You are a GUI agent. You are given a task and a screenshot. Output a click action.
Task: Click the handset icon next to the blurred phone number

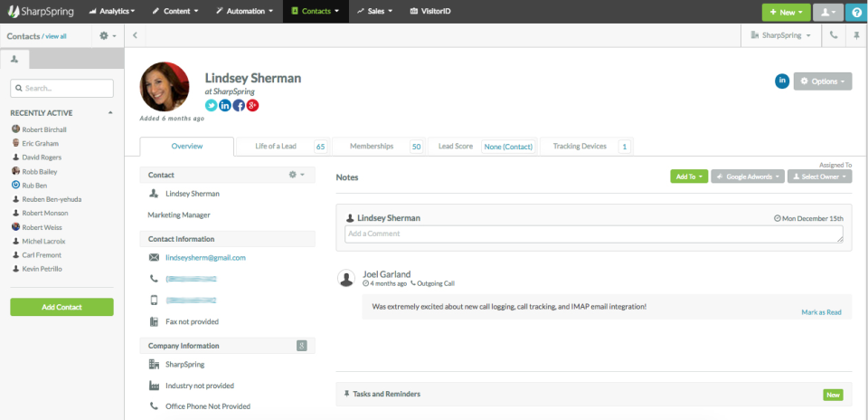point(154,279)
